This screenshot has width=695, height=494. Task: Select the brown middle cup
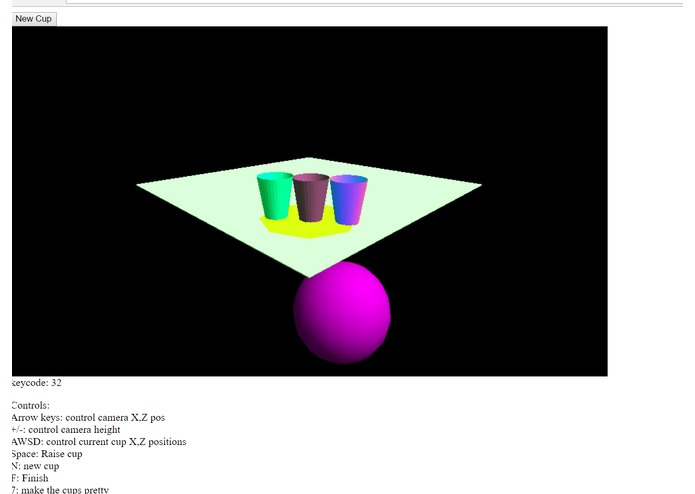pos(311,198)
